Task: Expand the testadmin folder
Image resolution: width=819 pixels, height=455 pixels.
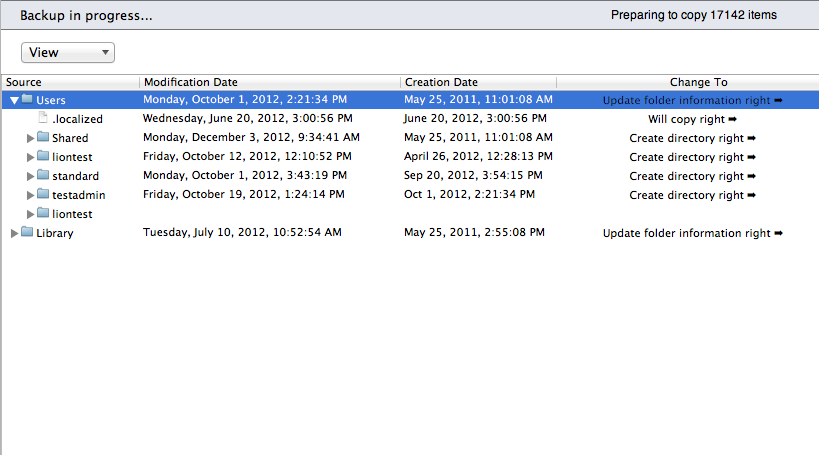Action: [x=30, y=195]
